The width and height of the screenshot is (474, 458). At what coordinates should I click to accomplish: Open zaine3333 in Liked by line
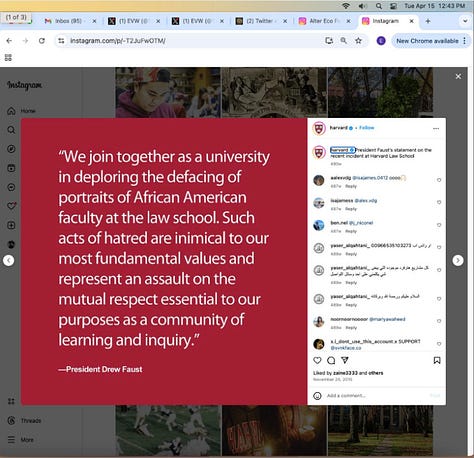345,373
